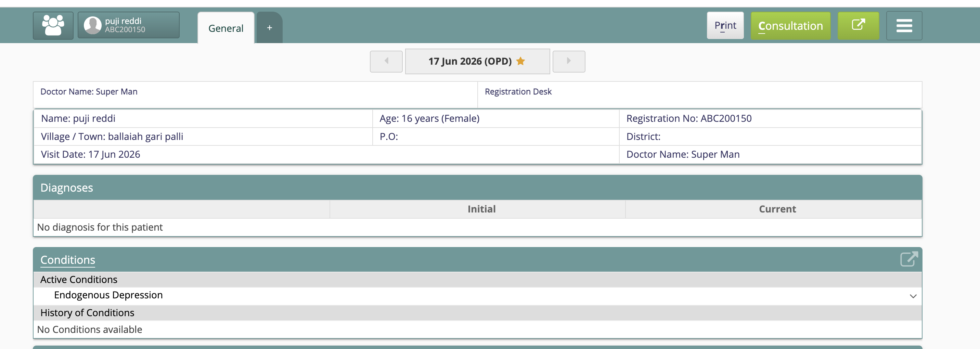Image resolution: width=980 pixels, height=349 pixels.
Task: Select the 17 Jun 2026 (OPD) visit
Action: 477,61
